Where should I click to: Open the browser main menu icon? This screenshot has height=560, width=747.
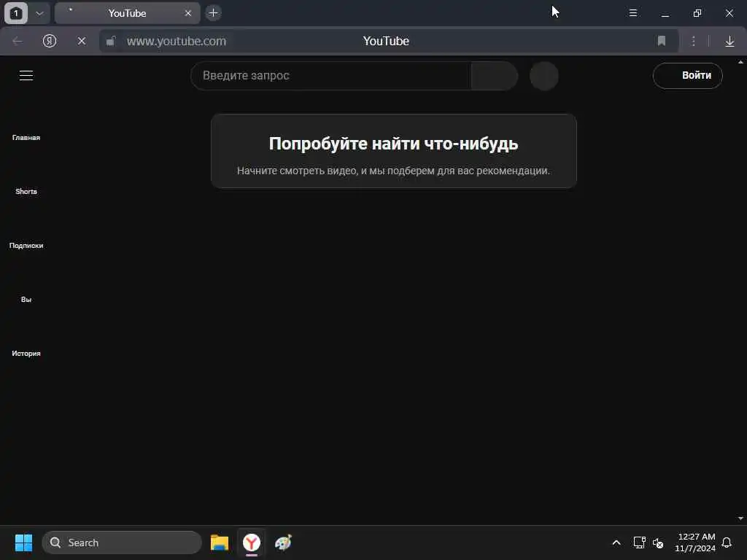[x=633, y=13]
